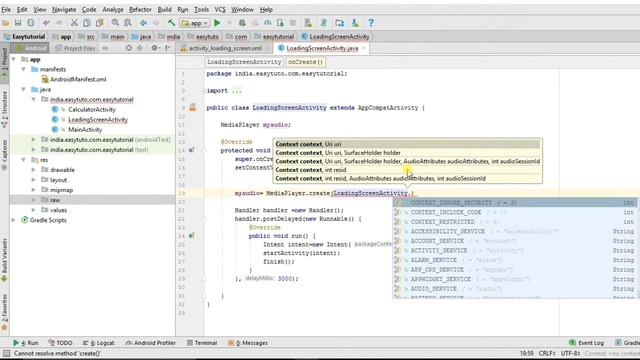Click the Navigate Back arrow icon
This screenshot has height=360, width=640.
point(143,23)
